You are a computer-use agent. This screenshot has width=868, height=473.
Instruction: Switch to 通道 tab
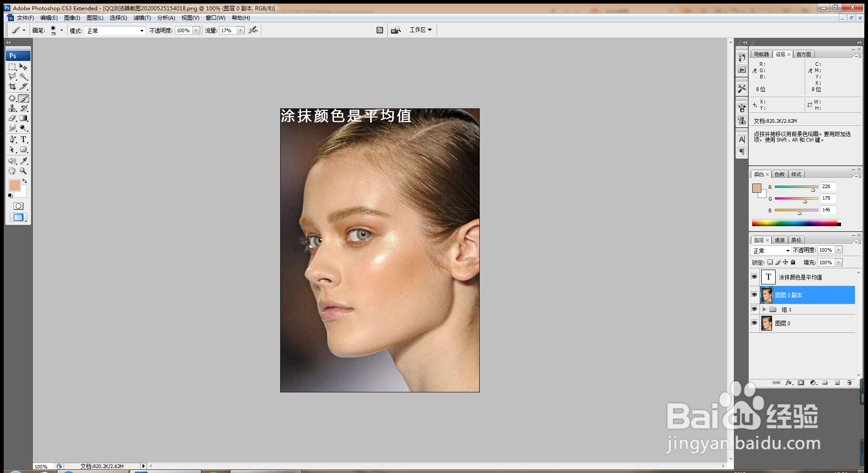pos(780,240)
